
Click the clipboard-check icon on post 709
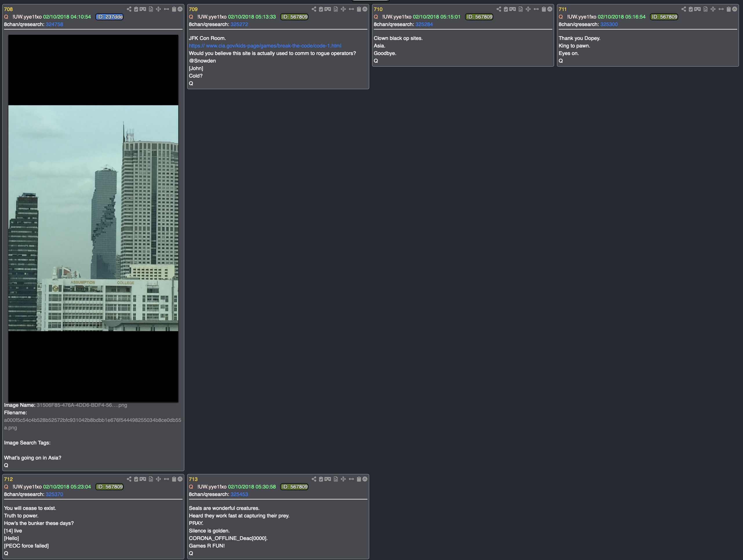coord(321,9)
